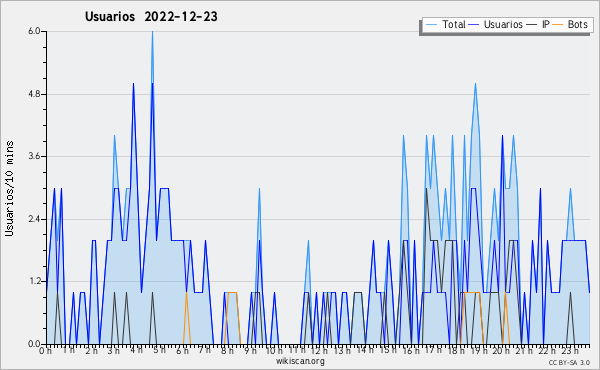Click the y-axis value 1.2

pyautogui.click(x=34, y=282)
